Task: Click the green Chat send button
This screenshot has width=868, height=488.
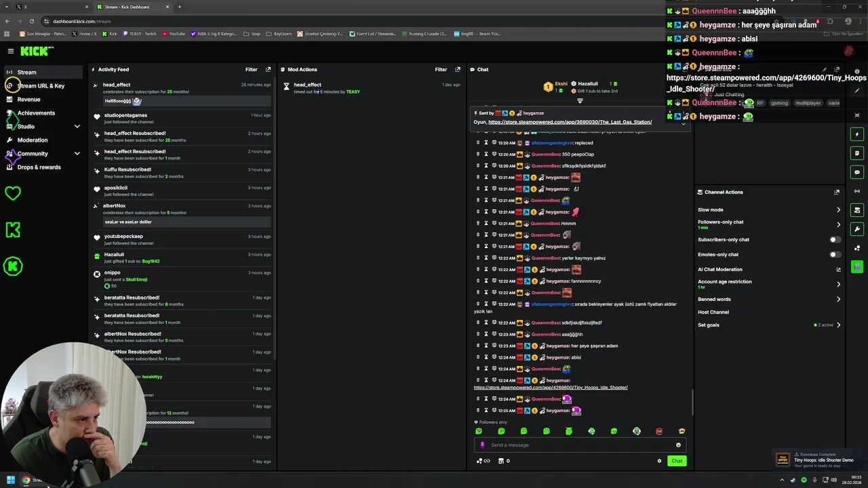Action: [x=677, y=461]
